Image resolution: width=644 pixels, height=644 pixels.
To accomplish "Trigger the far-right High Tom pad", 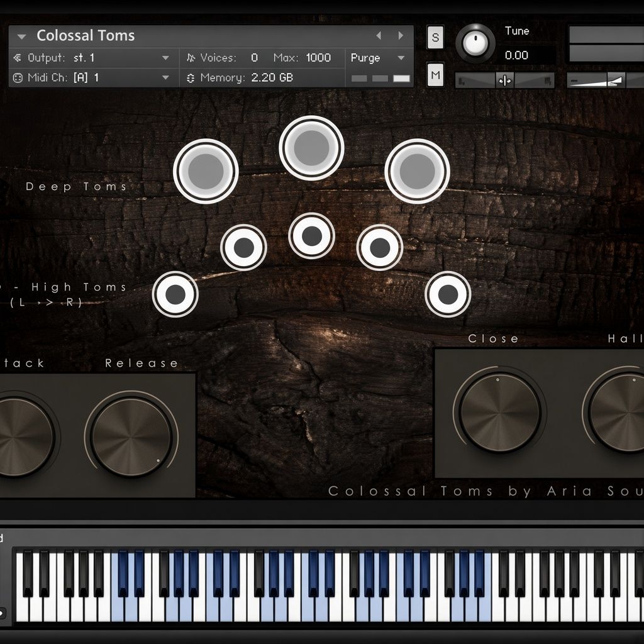I will pyautogui.click(x=448, y=294).
